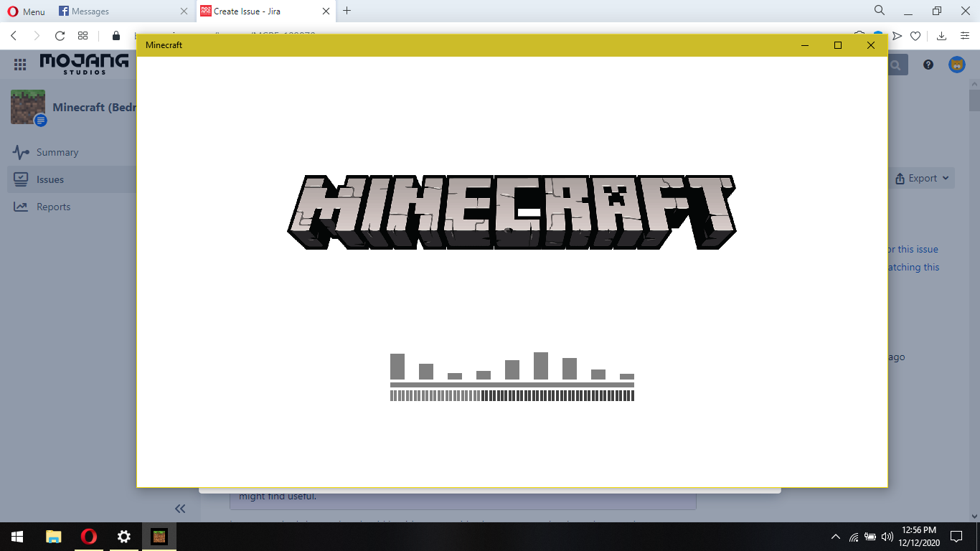Show hidden system tray icons
The width and height of the screenshot is (980, 551).
coord(835,537)
